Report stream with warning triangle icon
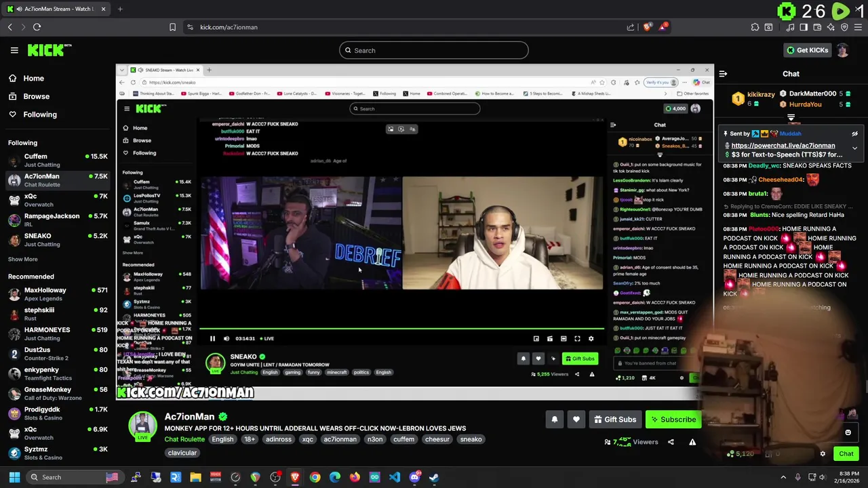Screen dimensions: 868x488 point(692,442)
